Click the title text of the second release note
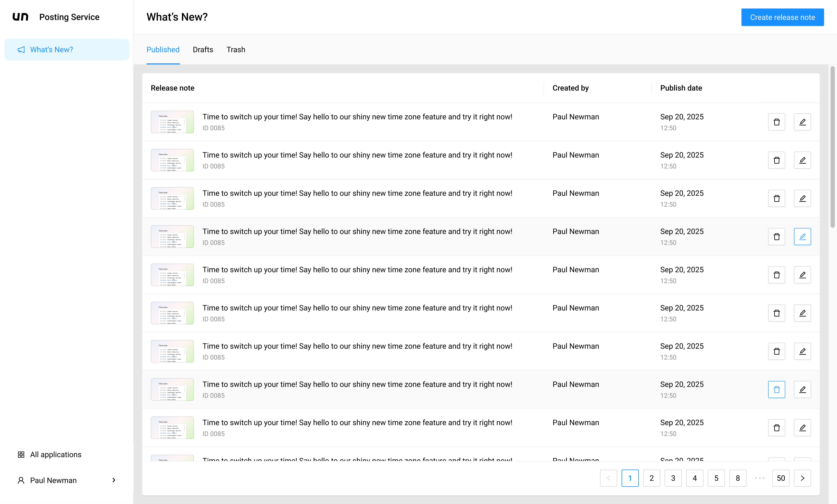 click(357, 155)
